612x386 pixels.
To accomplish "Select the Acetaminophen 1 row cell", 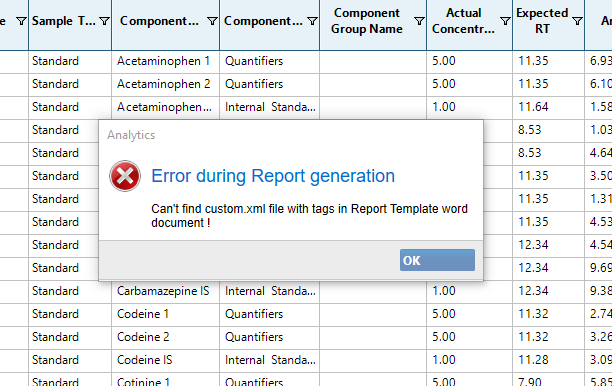I will coord(165,61).
